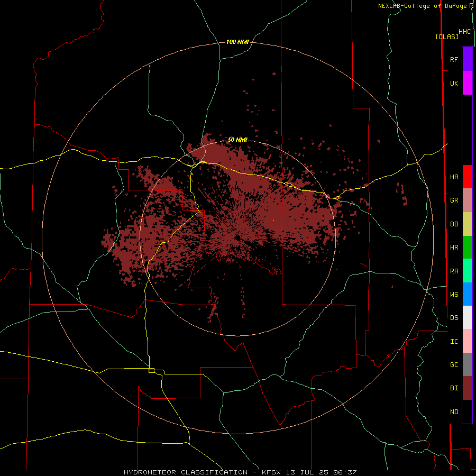Click the GC legend label
The image size is (476, 476).
point(454,365)
